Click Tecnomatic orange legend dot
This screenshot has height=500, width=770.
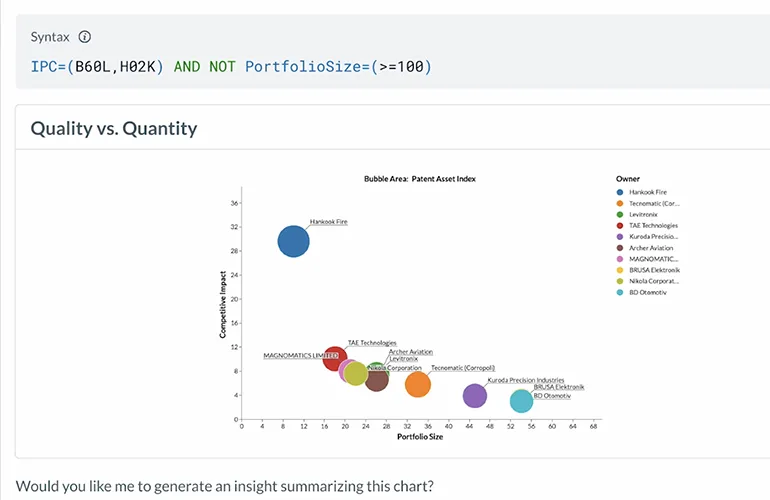pos(621,203)
